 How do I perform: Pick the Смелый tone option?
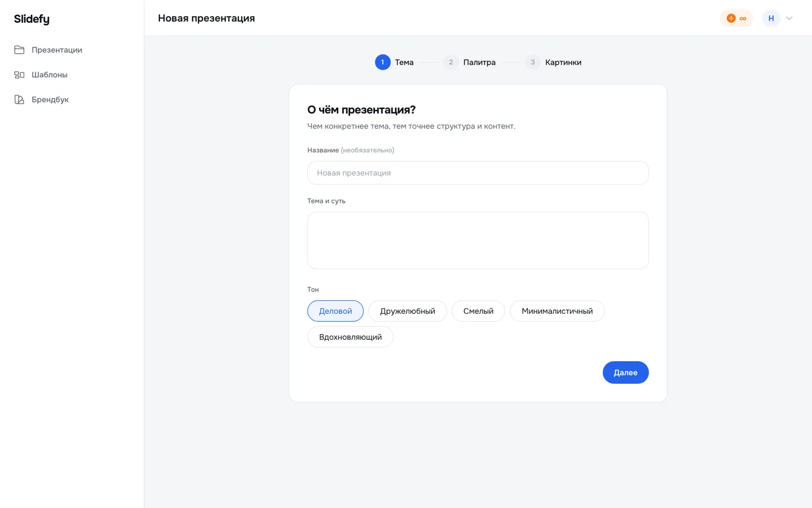(x=478, y=311)
